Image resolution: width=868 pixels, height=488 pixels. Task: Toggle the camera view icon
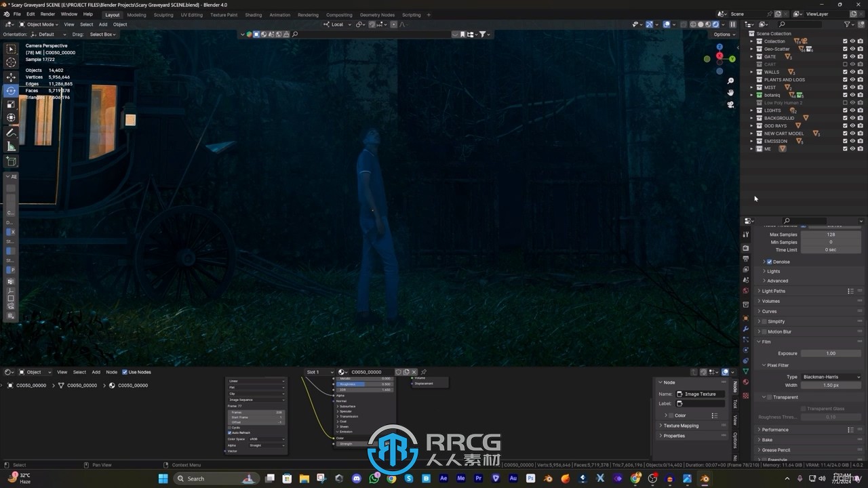pos(730,104)
